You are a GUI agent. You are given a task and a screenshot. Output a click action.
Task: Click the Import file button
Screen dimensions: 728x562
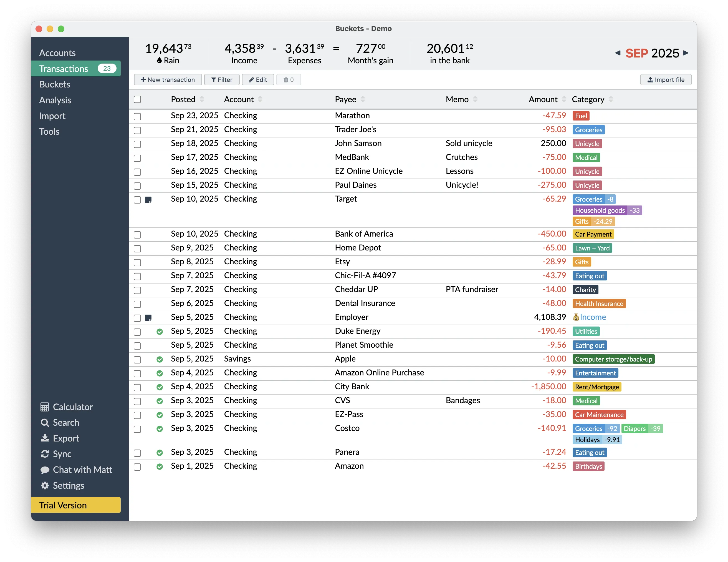coord(666,80)
